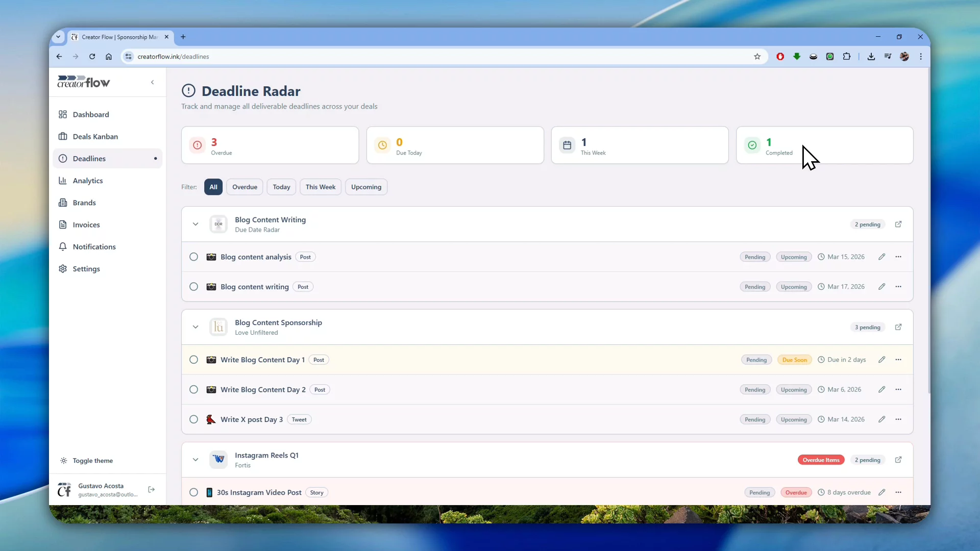Collapse the Instagram Reels Q1 group
Image resolution: width=980 pixels, height=551 pixels.
pyautogui.click(x=195, y=460)
